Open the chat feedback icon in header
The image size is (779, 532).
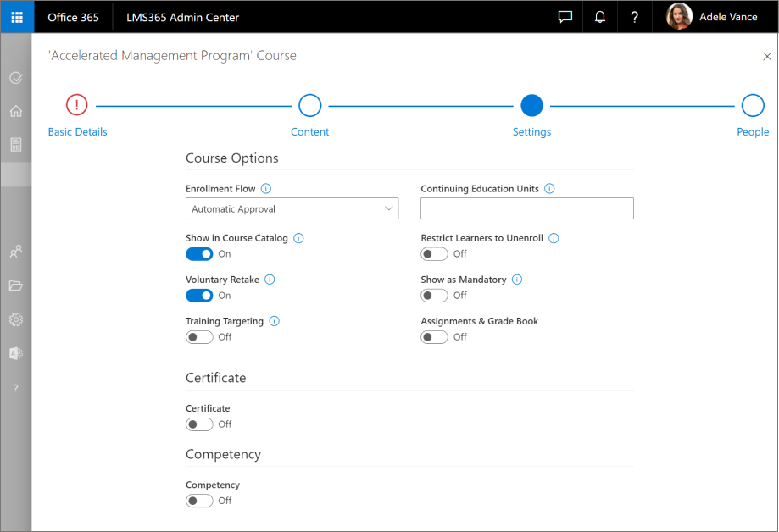(565, 17)
